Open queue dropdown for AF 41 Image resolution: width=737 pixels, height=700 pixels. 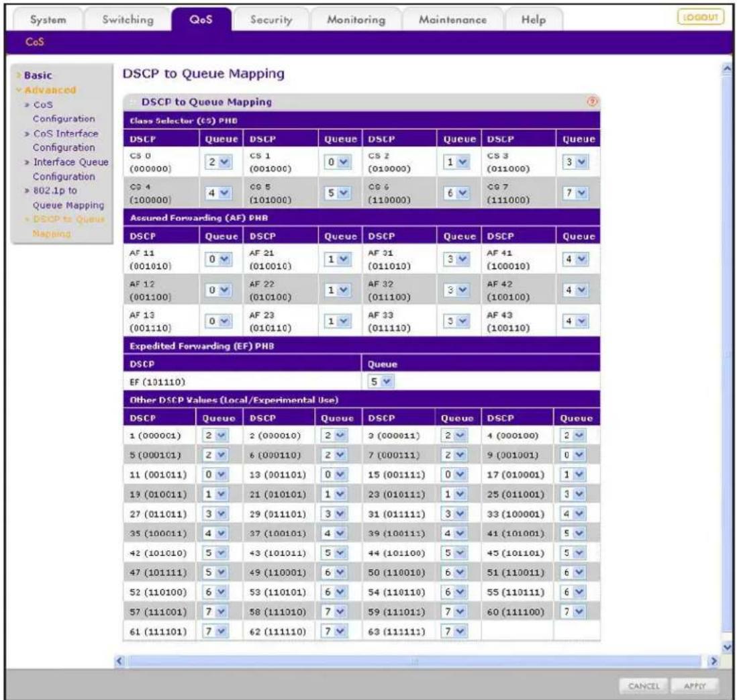click(575, 260)
